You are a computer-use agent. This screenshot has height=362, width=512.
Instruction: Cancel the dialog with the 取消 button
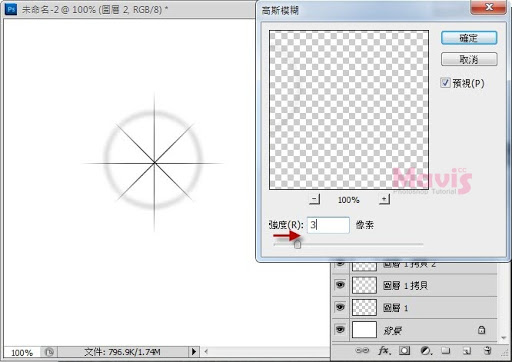pos(469,59)
